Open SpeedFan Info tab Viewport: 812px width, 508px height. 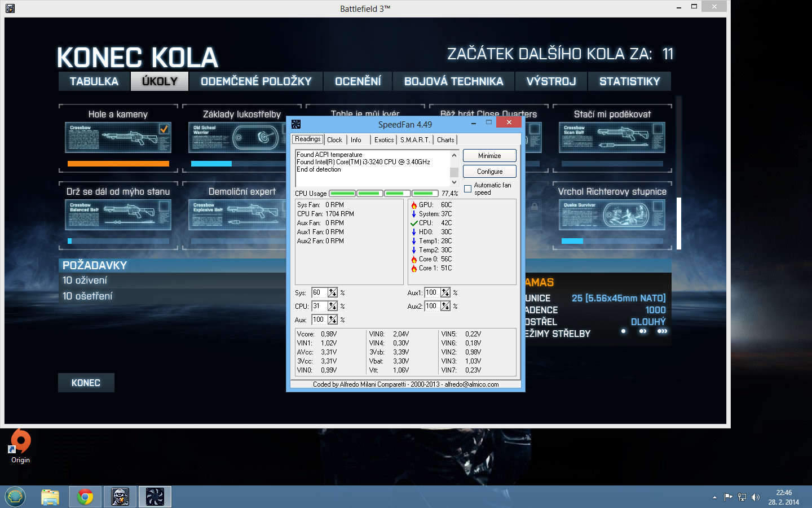pos(356,139)
